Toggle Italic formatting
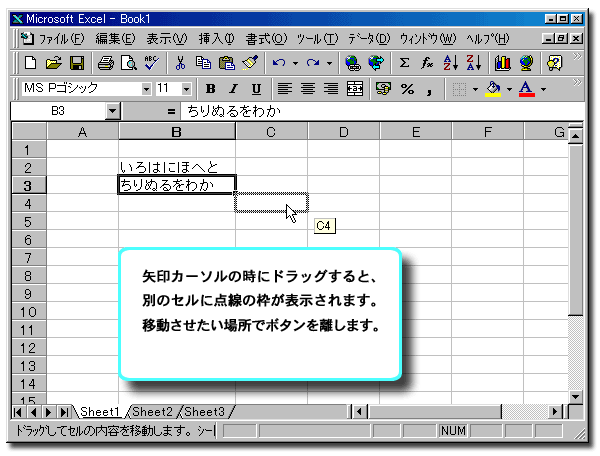 233,89
